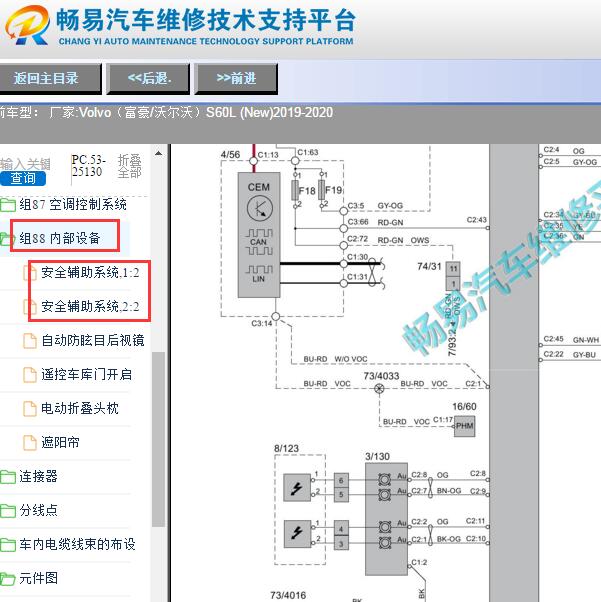Screen dimensions: 601x602
Task: Click the 73/4033 splice symbol
Action: [379, 389]
